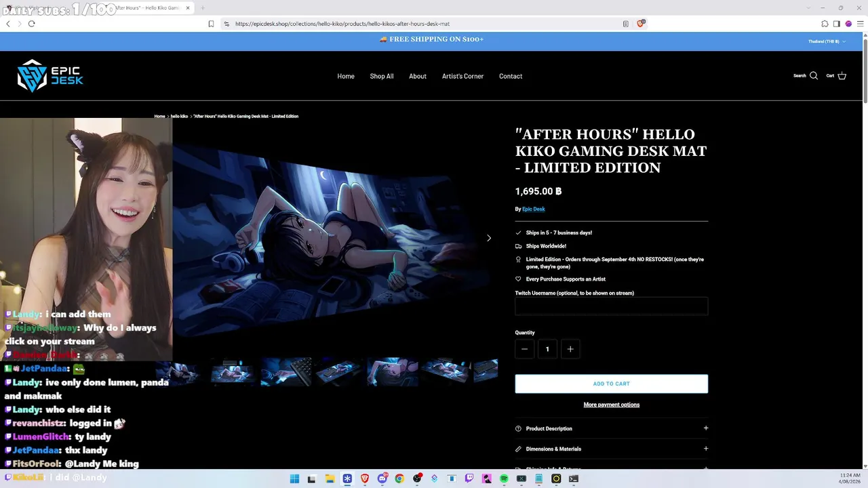Viewport: 868px width, 488px height.
Task: Toggle reader mode in address bar
Action: click(625, 24)
